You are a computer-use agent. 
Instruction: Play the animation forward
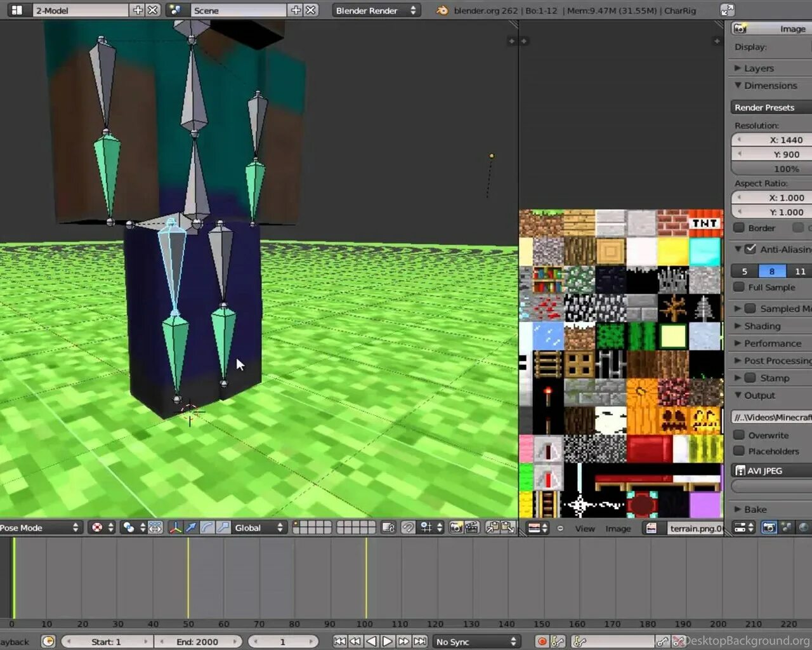[388, 642]
